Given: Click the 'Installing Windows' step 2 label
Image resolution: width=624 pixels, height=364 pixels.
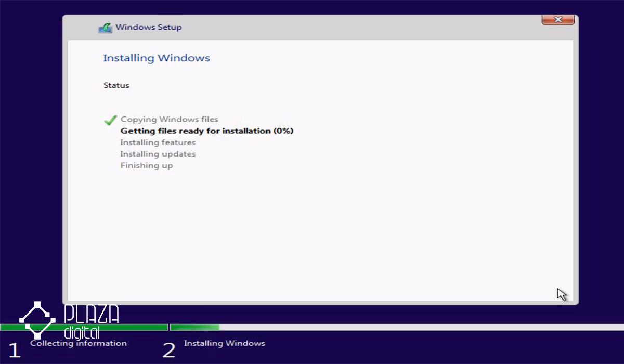Looking at the screenshot, I should [225, 343].
